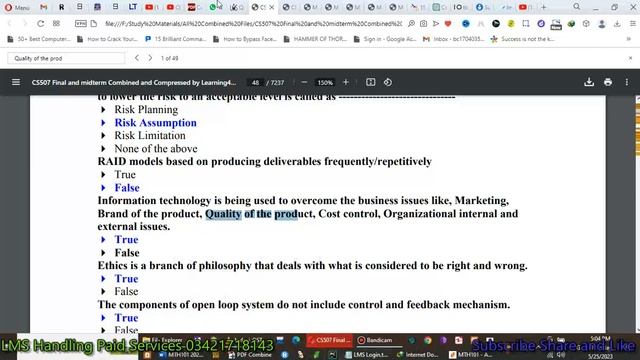Click the blue False under RAID models question
640x360 pixels.
(x=127, y=188)
